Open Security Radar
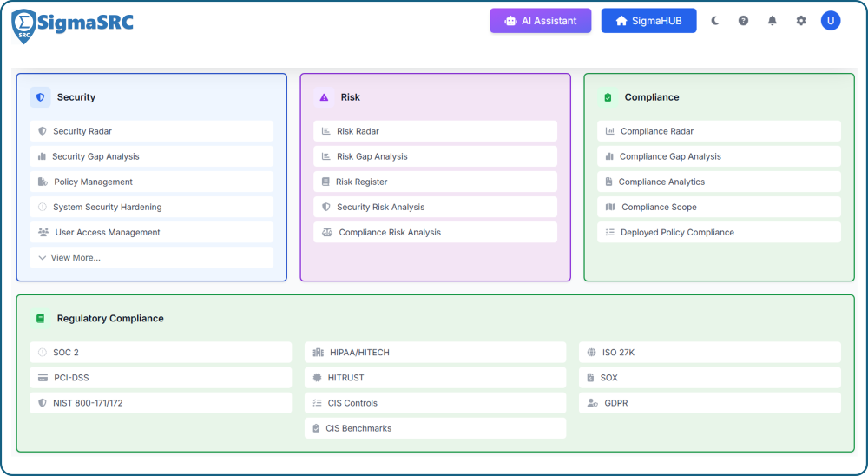 [152, 131]
